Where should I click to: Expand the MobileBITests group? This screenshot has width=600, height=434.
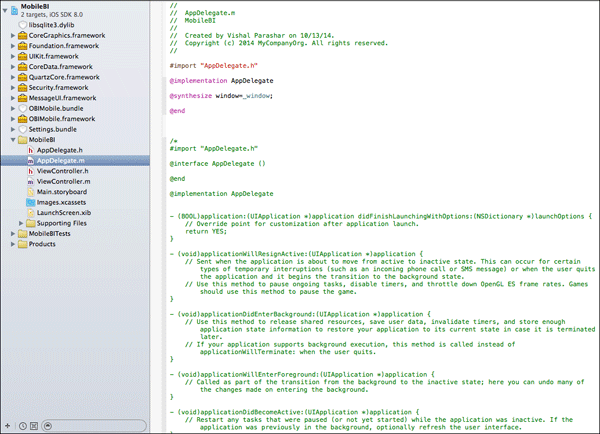pos(12,234)
